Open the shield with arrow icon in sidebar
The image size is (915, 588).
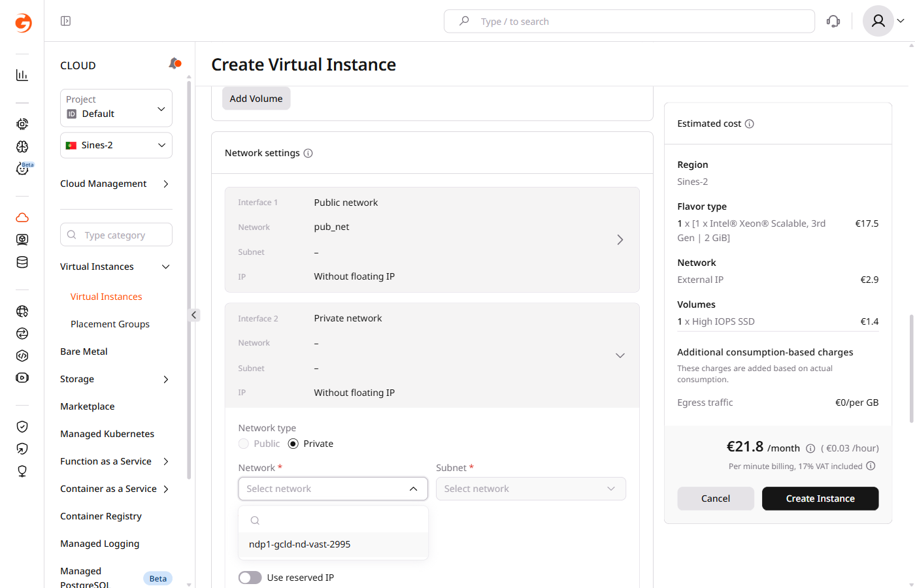[x=22, y=449]
